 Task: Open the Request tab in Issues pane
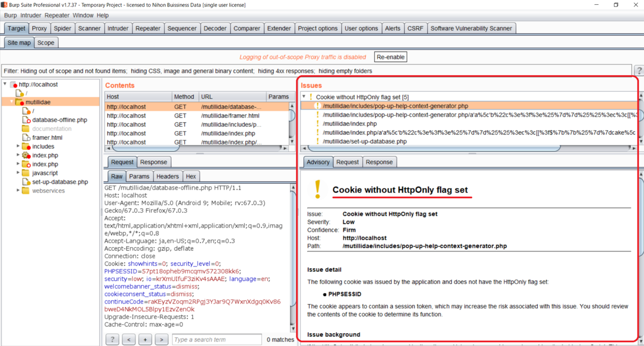click(x=348, y=162)
